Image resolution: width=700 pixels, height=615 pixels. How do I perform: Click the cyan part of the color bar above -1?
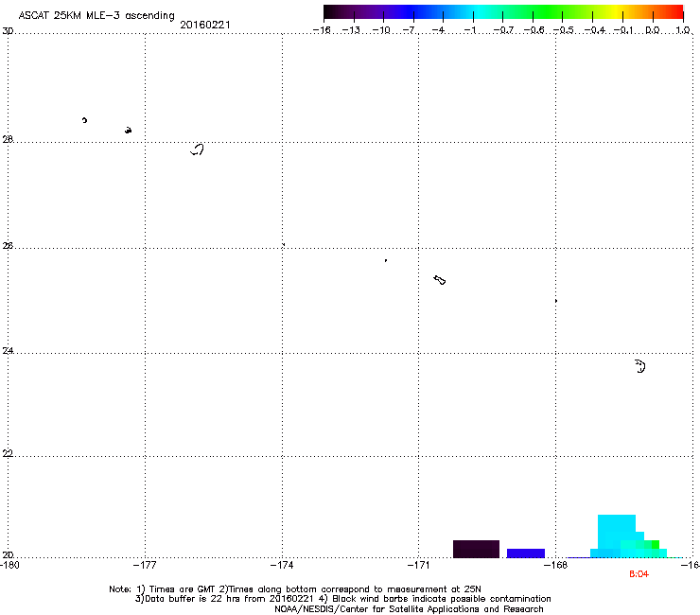point(473,12)
